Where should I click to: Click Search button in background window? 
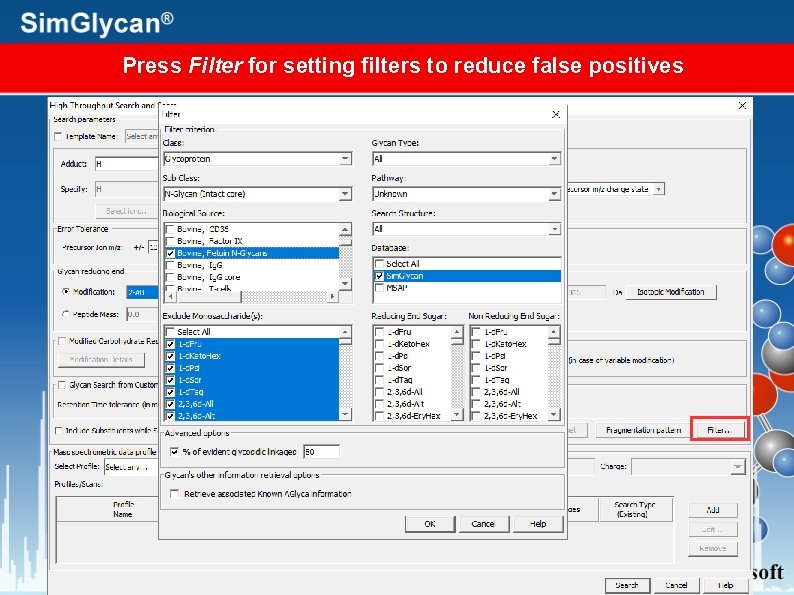627,585
